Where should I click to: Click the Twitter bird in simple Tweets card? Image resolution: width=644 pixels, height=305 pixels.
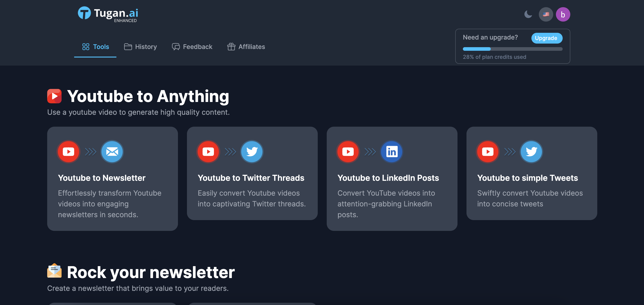[x=531, y=152]
